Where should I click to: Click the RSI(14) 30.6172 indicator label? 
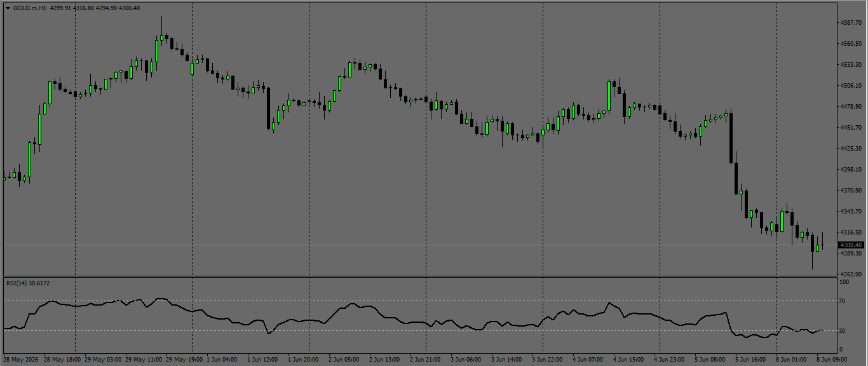coord(28,283)
